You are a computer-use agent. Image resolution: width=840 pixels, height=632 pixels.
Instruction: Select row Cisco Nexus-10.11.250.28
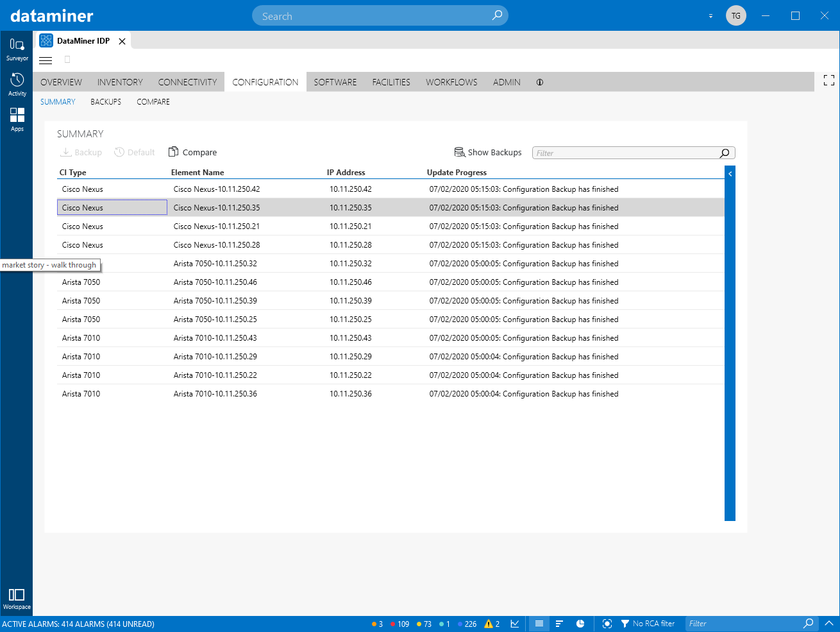point(391,245)
